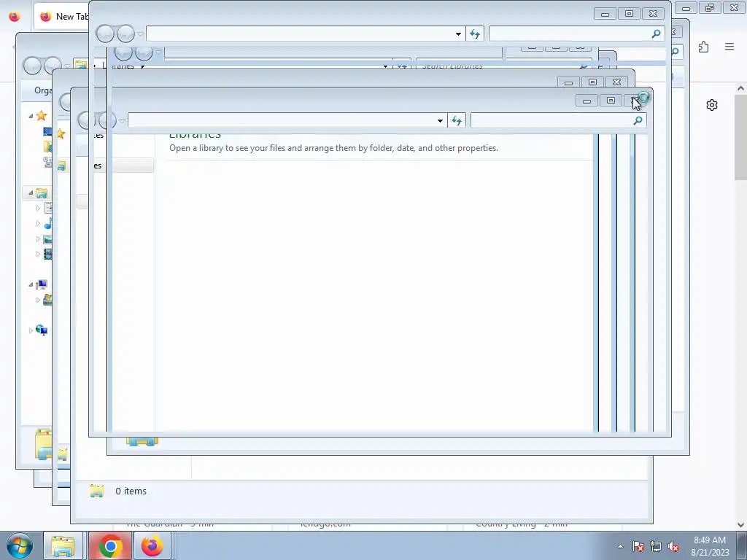Click the Forward button in the topmost Explorer window
Viewport: 747px width, 560px height.
[x=125, y=34]
